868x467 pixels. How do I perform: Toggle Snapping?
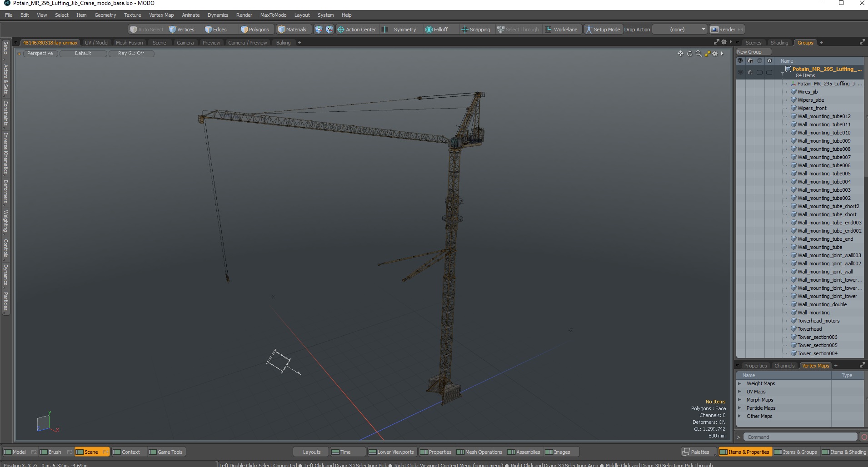click(475, 30)
